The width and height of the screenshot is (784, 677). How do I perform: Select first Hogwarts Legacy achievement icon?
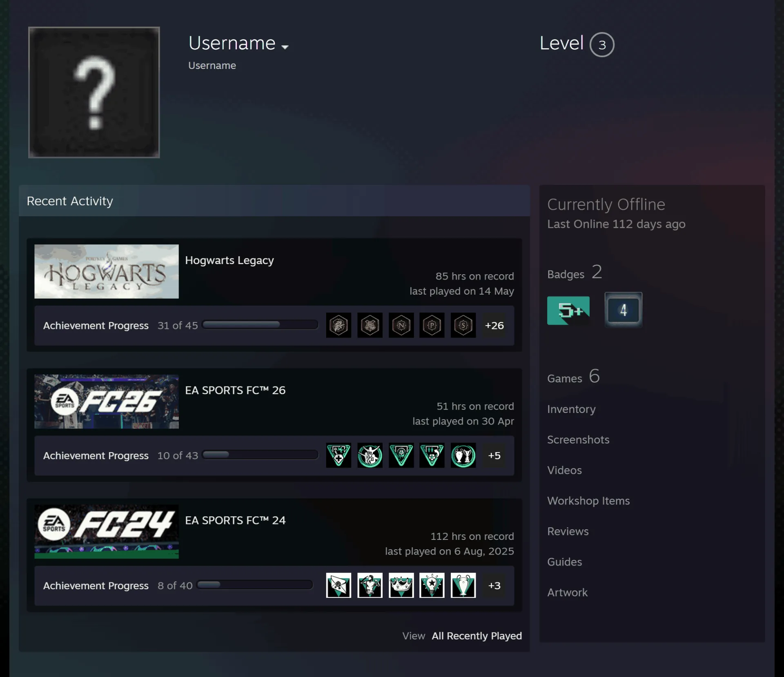pyautogui.click(x=339, y=325)
